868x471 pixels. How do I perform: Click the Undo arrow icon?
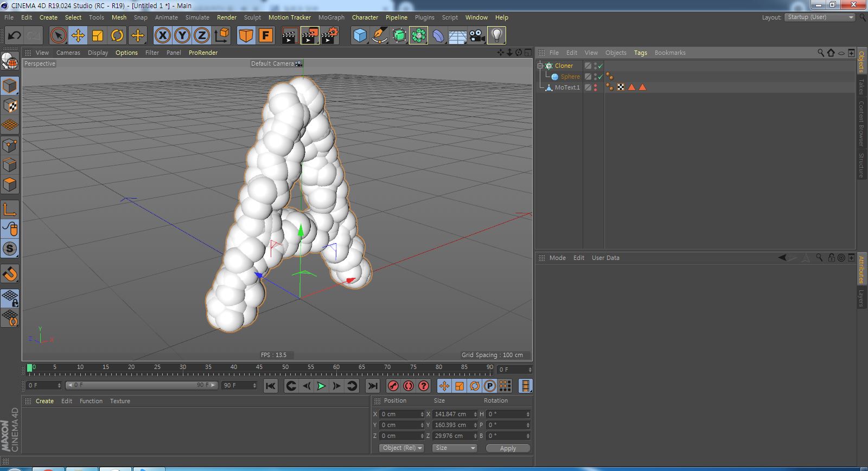[14, 36]
